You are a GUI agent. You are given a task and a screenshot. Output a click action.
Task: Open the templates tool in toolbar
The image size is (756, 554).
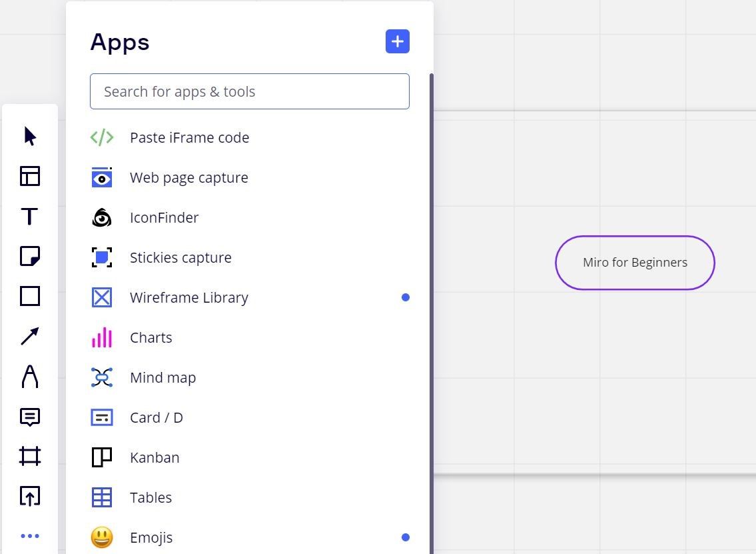[x=30, y=176]
